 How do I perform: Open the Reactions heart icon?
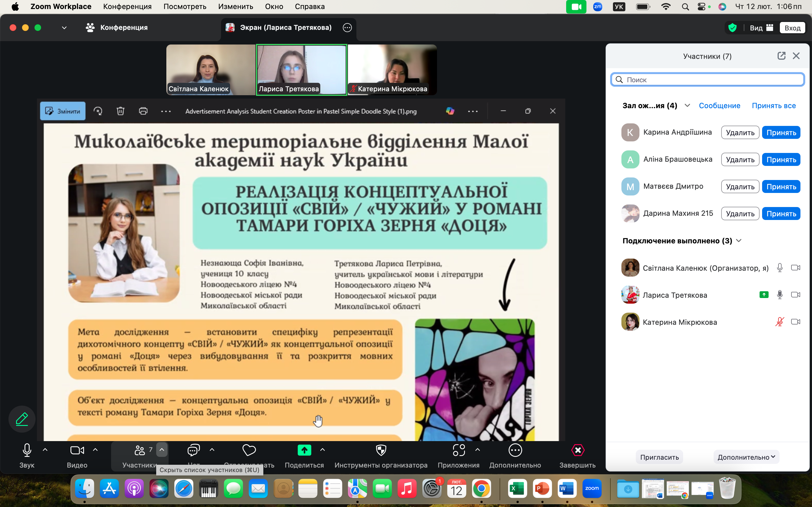pyautogui.click(x=249, y=450)
